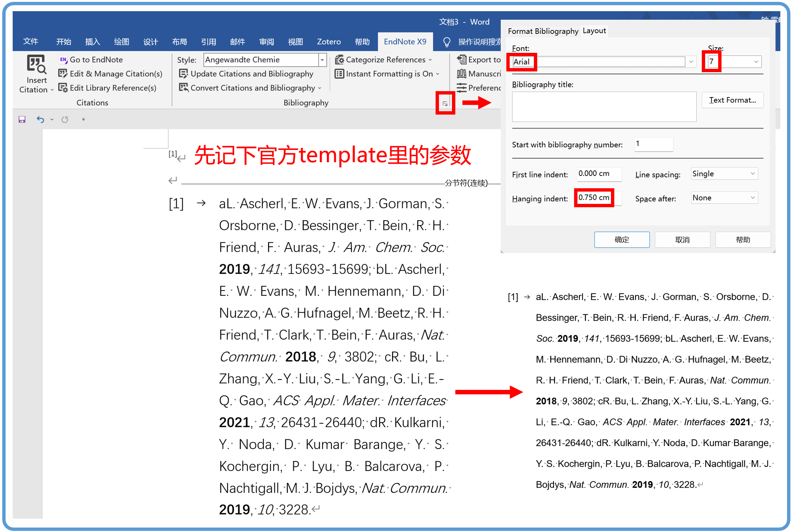Open the Space after dropdown set to None
This screenshot has height=532, width=793.
click(724, 198)
